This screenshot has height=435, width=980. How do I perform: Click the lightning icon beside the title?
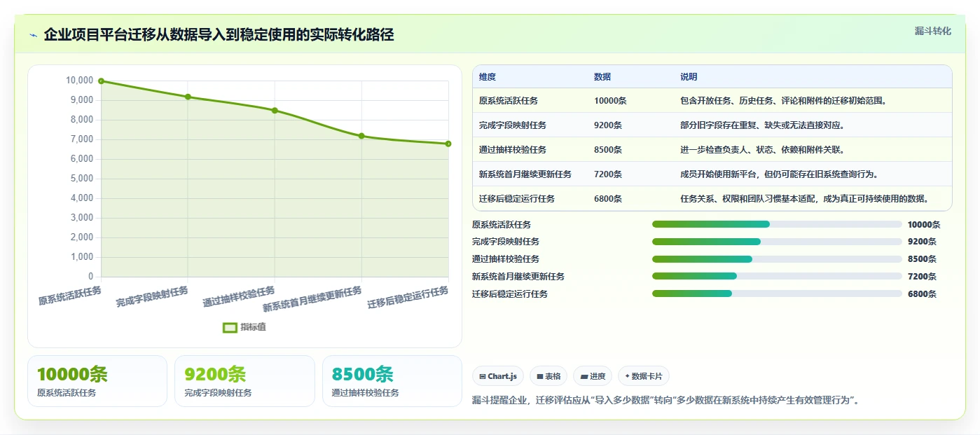click(34, 35)
